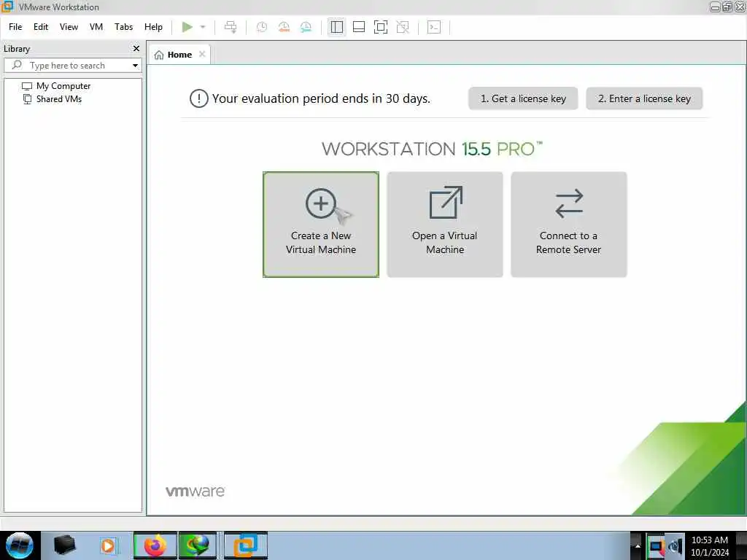Open the File menu

tap(15, 27)
